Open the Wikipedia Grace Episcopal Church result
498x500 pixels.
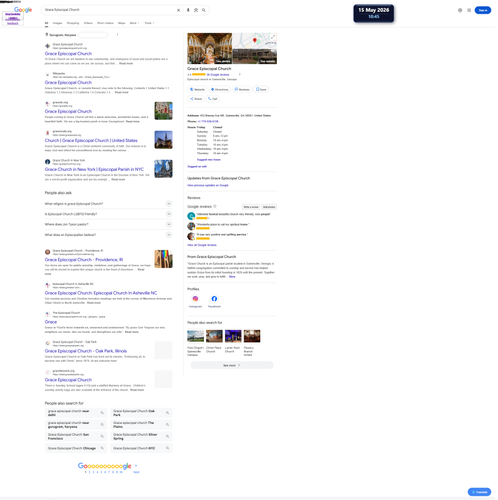click(x=68, y=82)
